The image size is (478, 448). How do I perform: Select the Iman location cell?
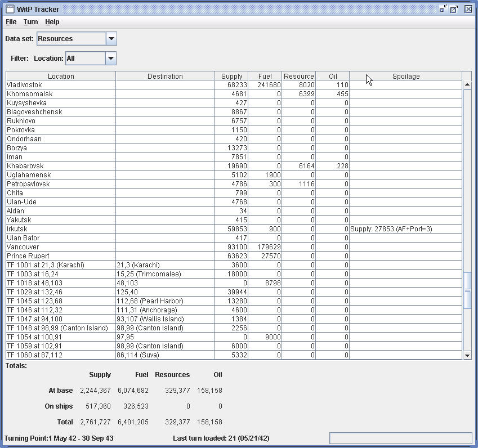pyautogui.click(x=61, y=157)
